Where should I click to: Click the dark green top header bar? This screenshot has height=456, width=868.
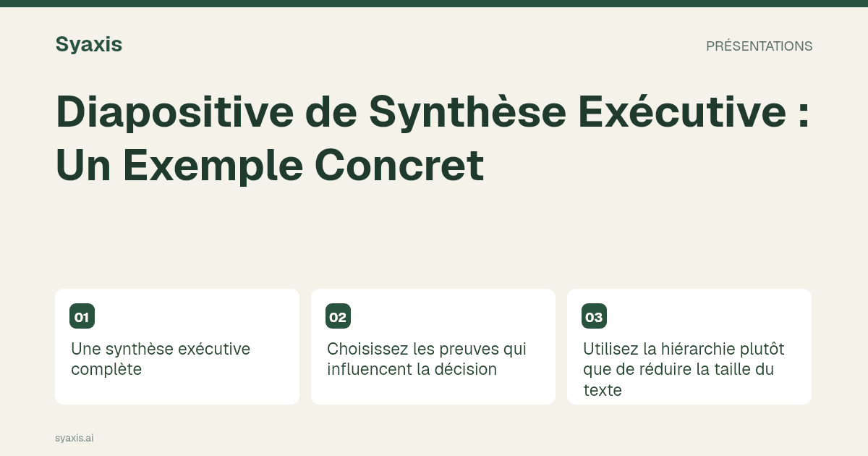click(434, 4)
